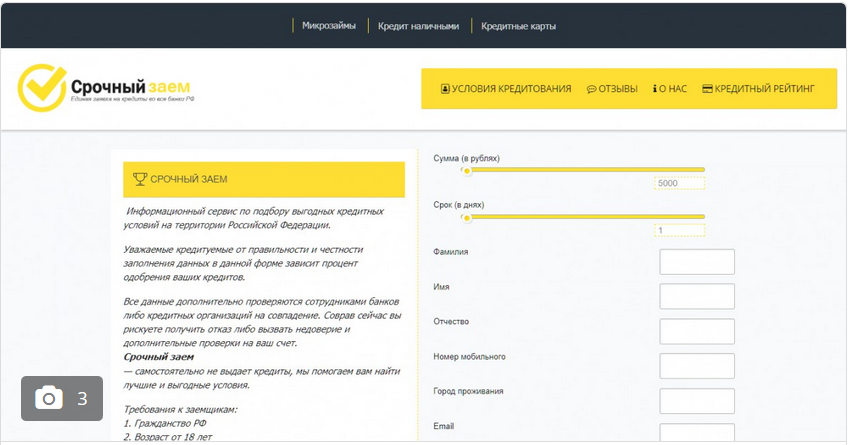Click the speech bubble icon near Отзывы
The width and height of the screenshot is (849, 445).
(x=591, y=89)
